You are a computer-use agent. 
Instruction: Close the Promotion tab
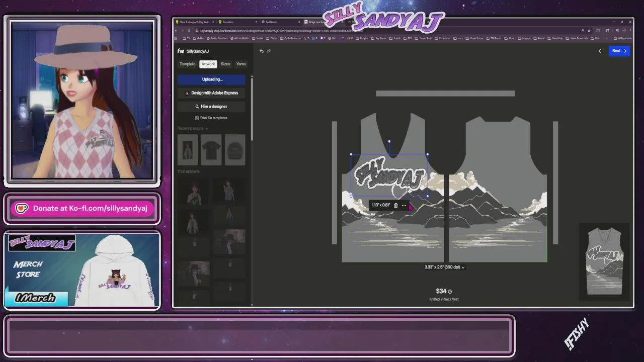tap(256, 22)
